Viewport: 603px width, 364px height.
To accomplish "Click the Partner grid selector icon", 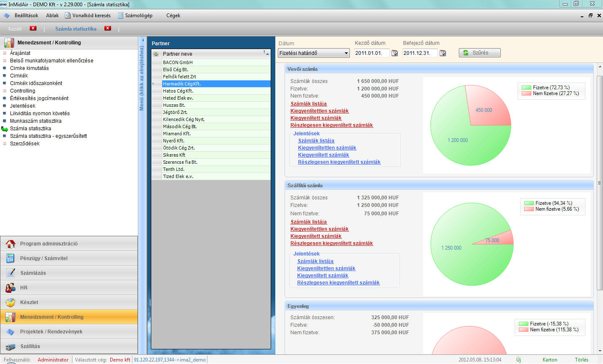I will click(156, 54).
